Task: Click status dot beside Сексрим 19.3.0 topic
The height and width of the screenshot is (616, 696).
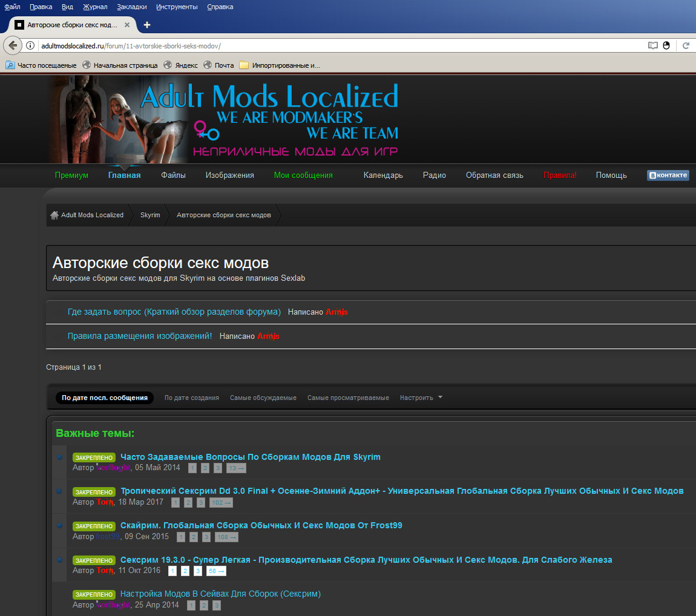Action: coord(60,560)
